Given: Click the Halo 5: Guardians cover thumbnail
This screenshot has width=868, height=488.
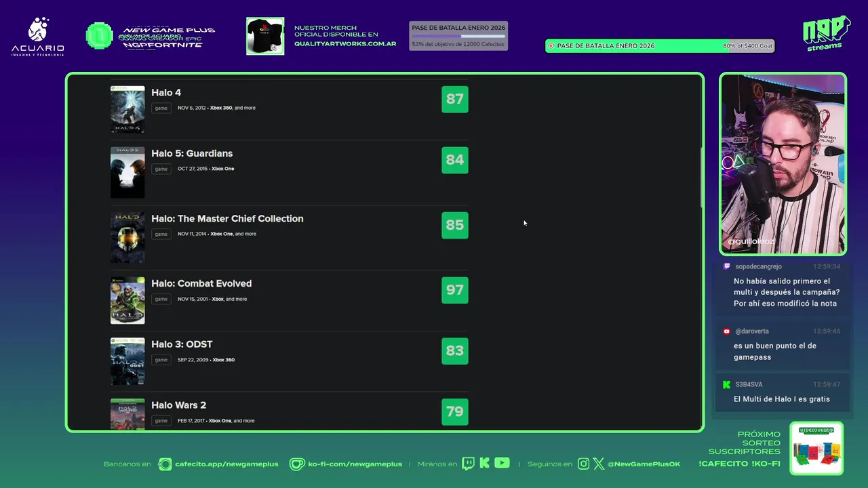Looking at the screenshot, I should (x=127, y=173).
